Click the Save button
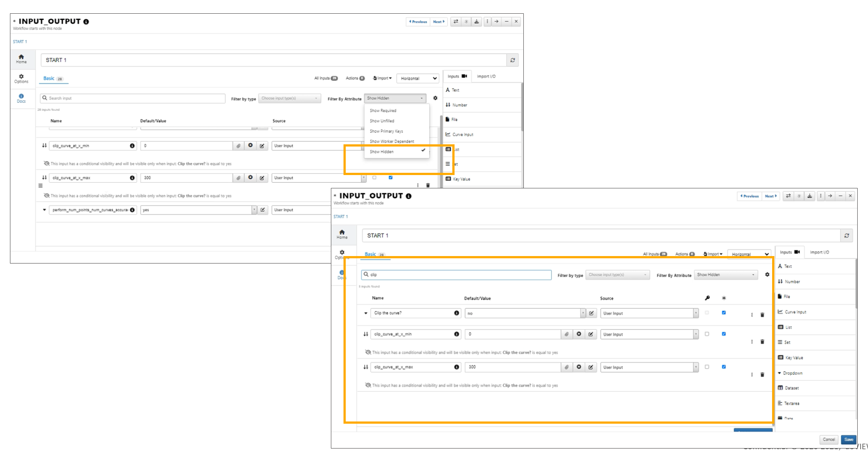 point(848,440)
